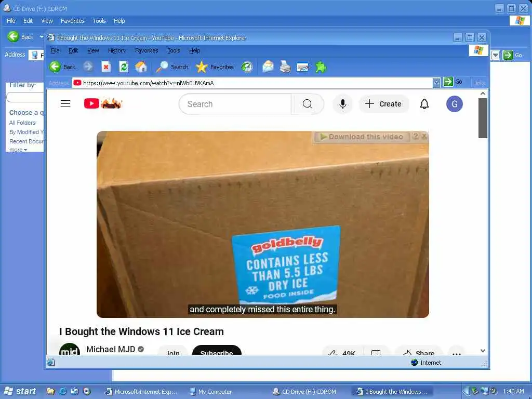Click the Michael MJD channel name
Image resolution: width=532 pixels, height=399 pixels.
coord(111,349)
